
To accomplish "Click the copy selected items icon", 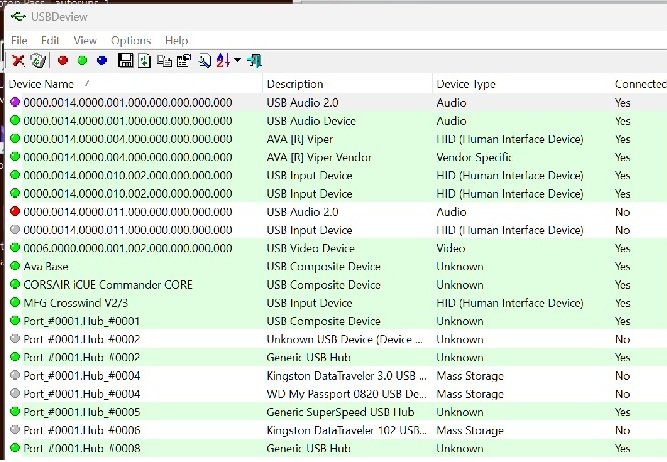I will tap(164, 61).
